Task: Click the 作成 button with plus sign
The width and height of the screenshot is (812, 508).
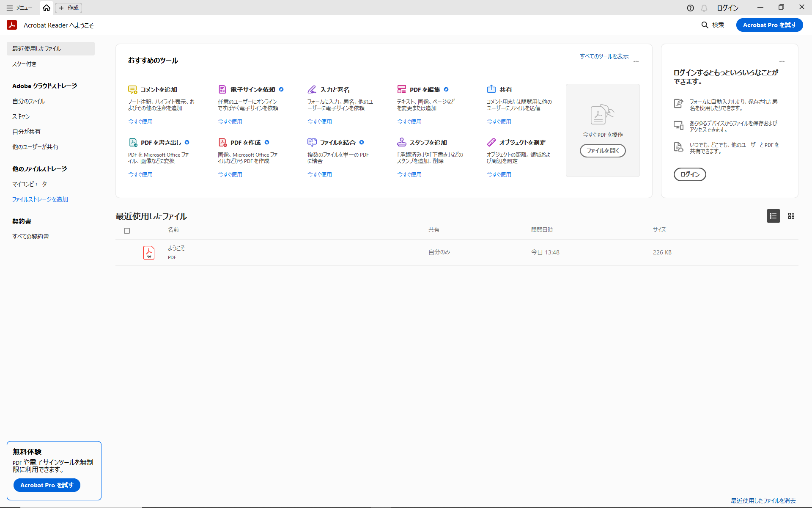Action: 69,8
